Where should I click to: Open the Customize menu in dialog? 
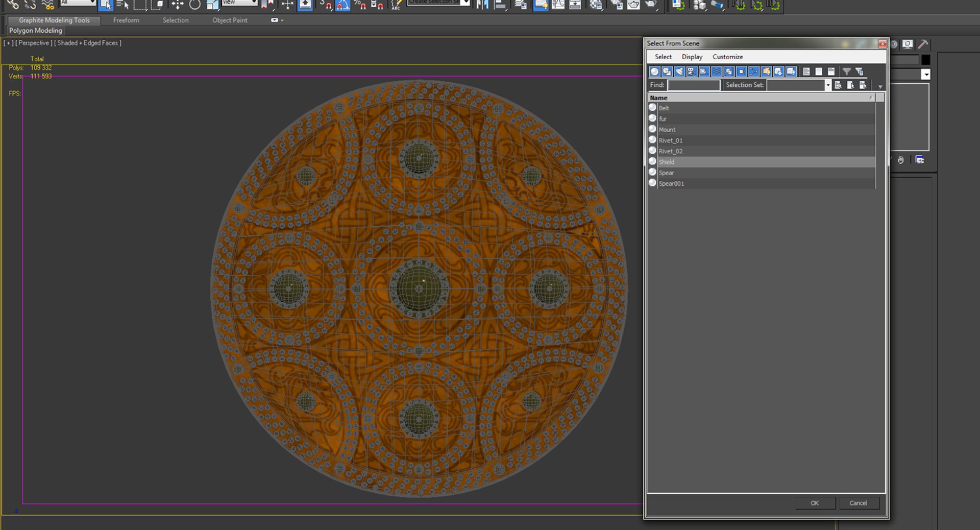pyautogui.click(x=727, y=57)
